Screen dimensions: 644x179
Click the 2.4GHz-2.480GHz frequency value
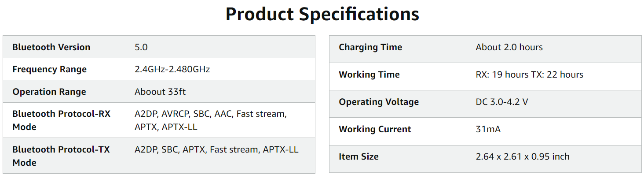pos(172,69)
